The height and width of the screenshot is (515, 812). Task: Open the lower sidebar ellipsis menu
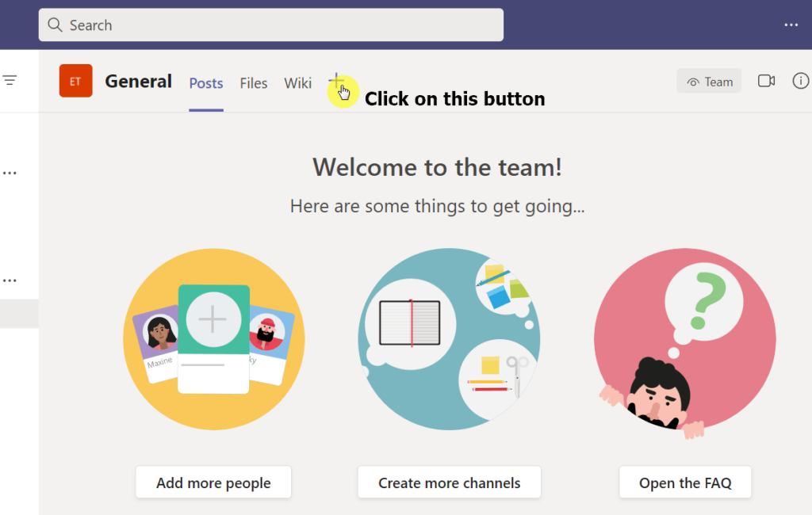pyautogui.click(x=10, y=280)
